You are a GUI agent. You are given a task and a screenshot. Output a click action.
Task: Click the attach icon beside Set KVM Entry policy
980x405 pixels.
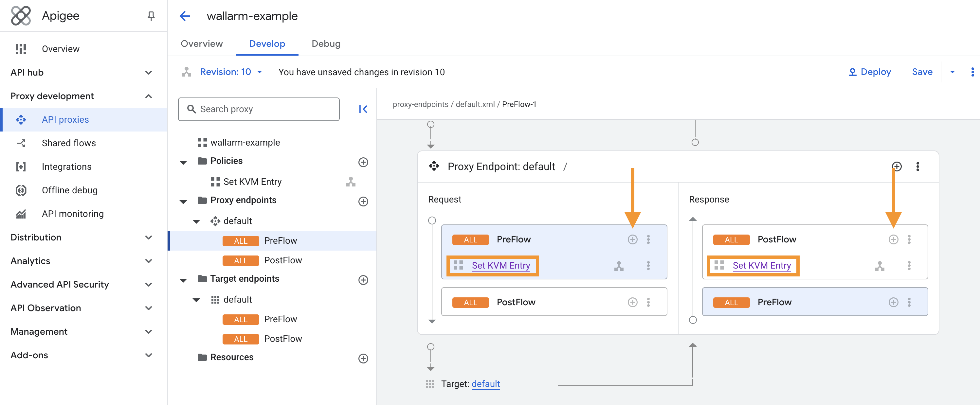click(x=351, y=182)
